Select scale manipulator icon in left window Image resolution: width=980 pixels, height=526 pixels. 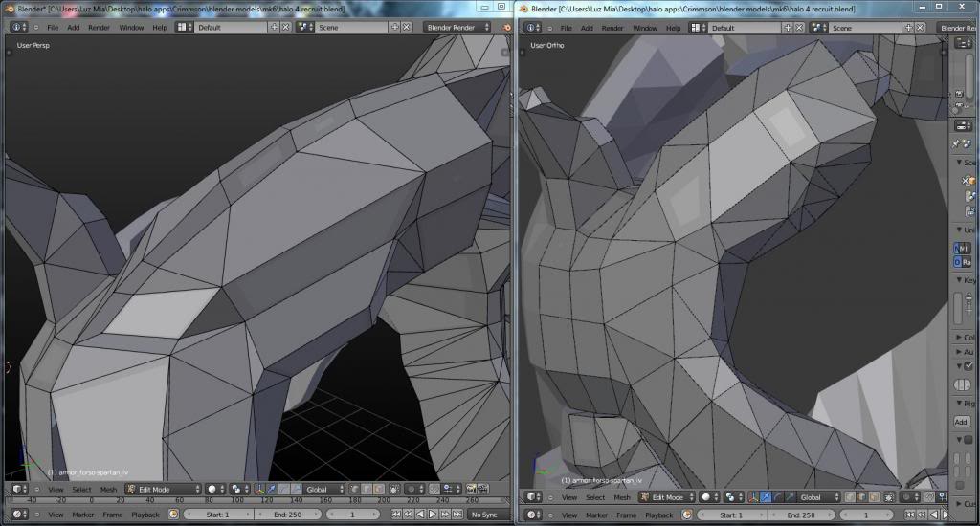pyautogui.click(x=296, y=489)
